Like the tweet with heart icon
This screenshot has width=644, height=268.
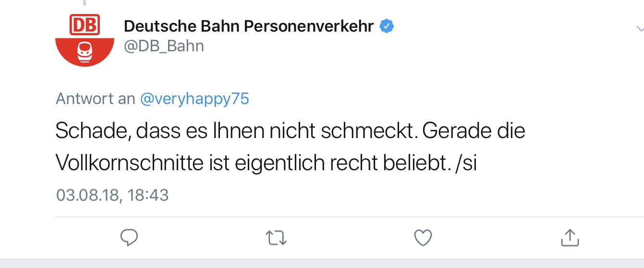(x=423, y=238)
